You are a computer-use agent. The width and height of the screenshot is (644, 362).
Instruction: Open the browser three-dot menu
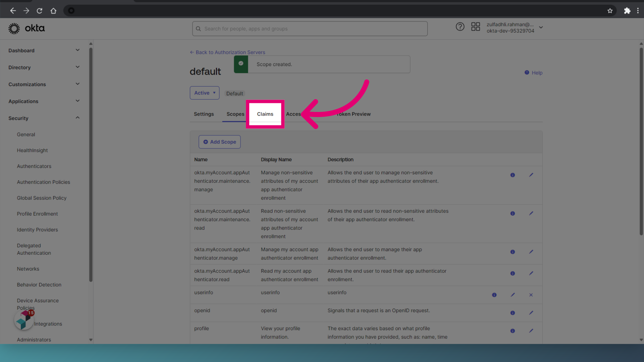638,11
